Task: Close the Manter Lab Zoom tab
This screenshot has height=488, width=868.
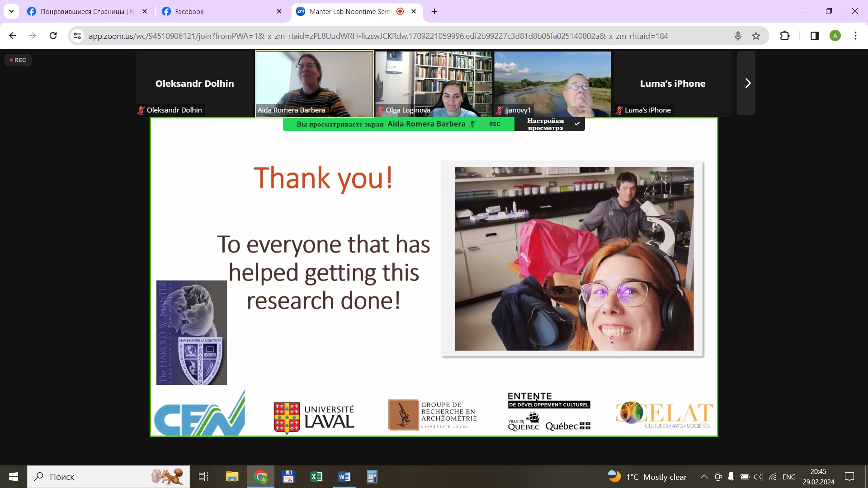Action: pos(414,11)
